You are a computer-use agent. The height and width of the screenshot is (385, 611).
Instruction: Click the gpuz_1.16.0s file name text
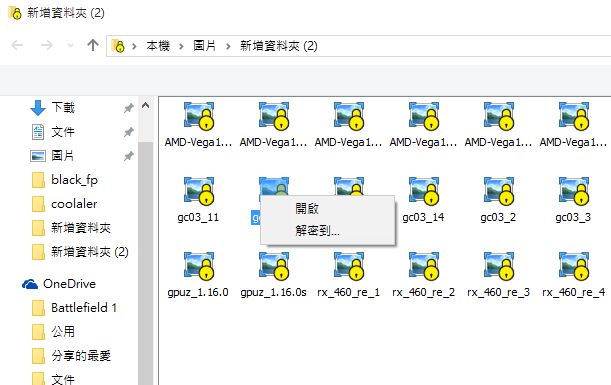274,292
